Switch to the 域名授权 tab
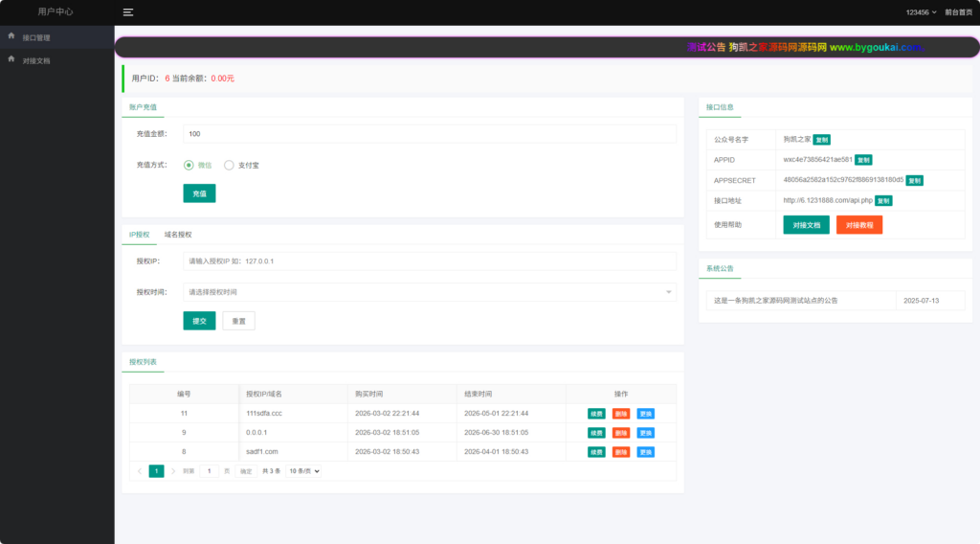Screen dimensions: 980x544 click(x=178, y=235)
